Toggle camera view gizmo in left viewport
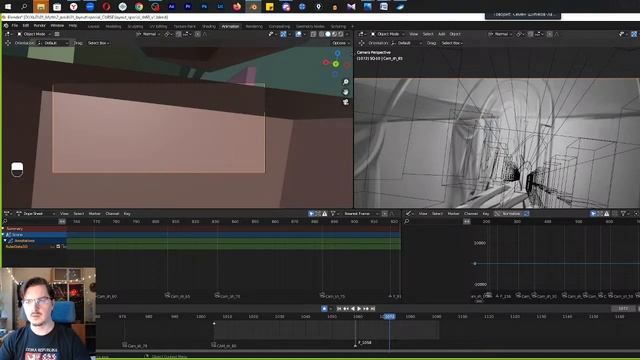 point(346,102)
